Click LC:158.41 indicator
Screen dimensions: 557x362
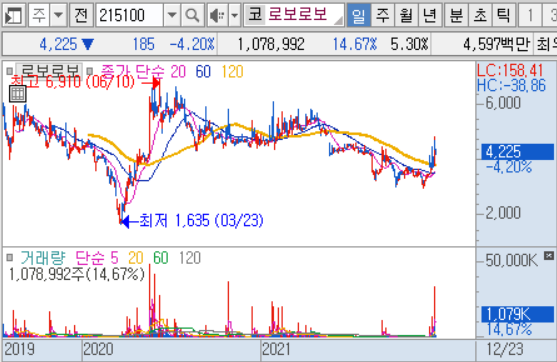pos(510,70)
